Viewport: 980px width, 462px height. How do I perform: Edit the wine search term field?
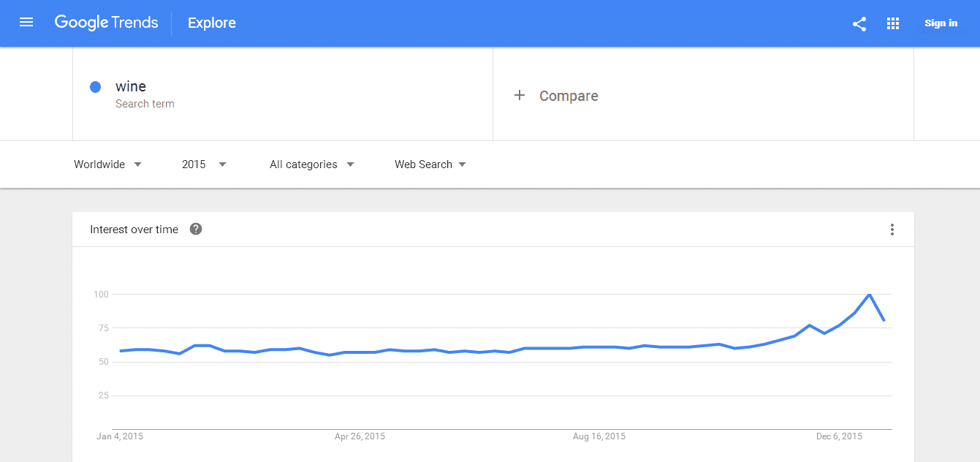pyautogui.click(x=283, y=94)
